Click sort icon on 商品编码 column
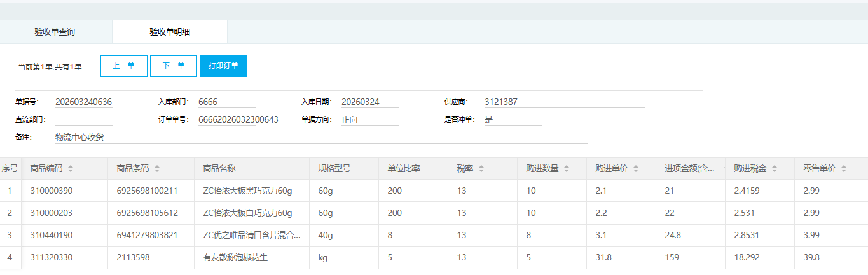This screenshot has width=868, height=275. coord(71,169)
